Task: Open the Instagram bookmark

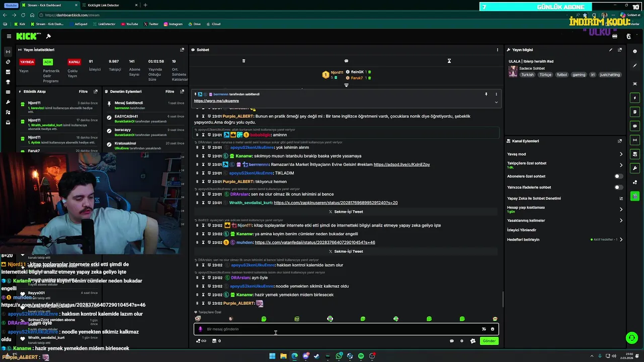Action: tap(173, 24)
